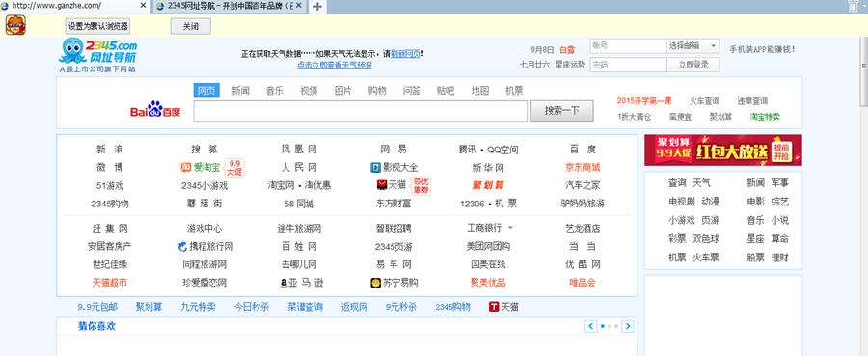Open 新浪 link
Image resolution: width=868 pixels, height=356 pixels.
tap(110, 150)
